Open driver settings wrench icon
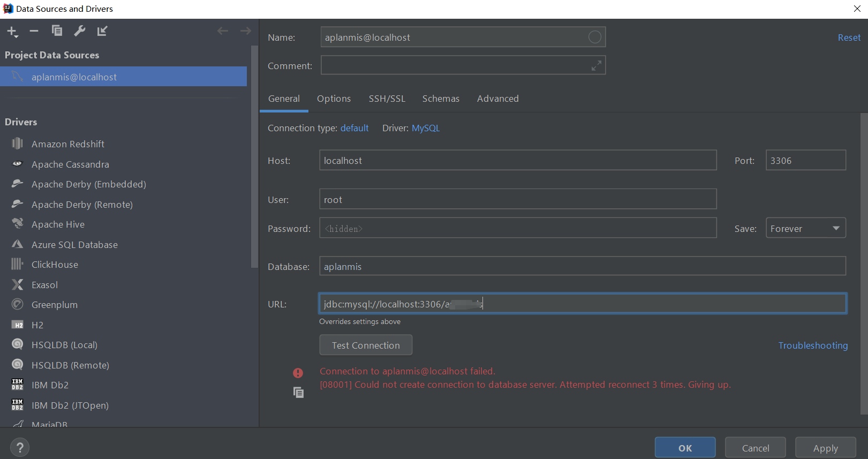Image resolution: width=868 pixels, height=459 pixels. pyautogui.click(x=79, y=31)
